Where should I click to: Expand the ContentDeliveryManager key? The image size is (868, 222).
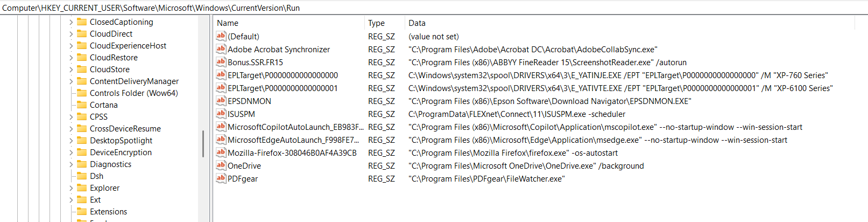71,81
